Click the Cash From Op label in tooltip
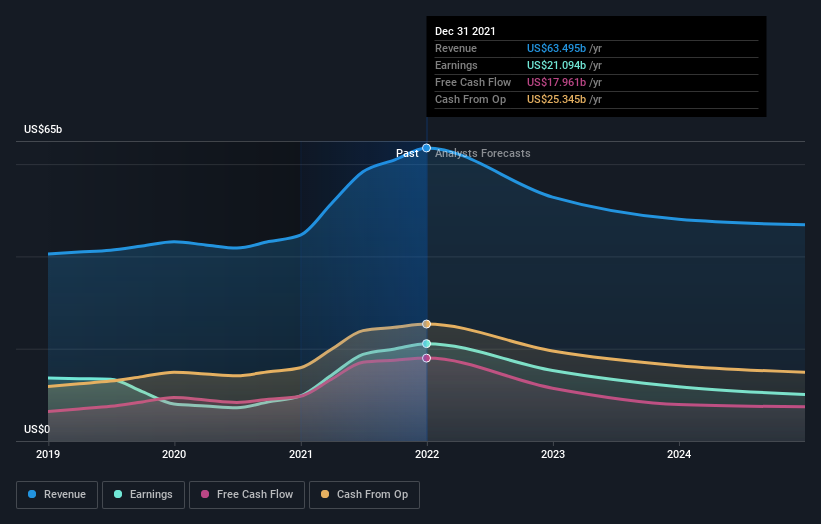Screen dimensions: 821x524 pos(470,99)
